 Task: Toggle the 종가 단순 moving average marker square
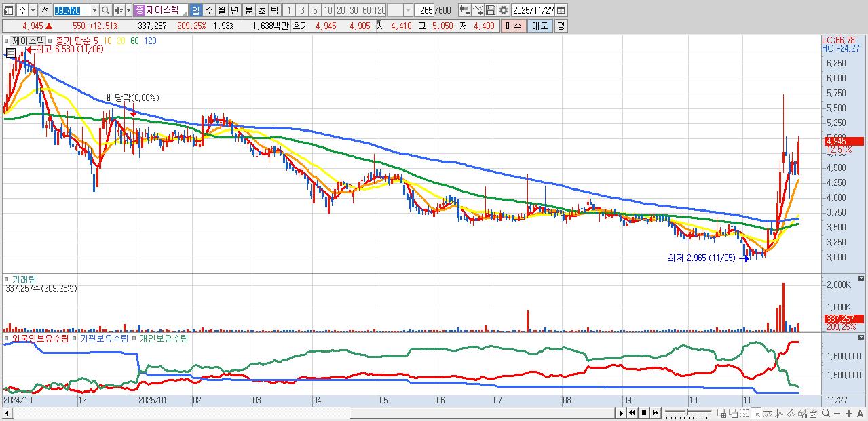pyautogui.click(x=51, y=41)
